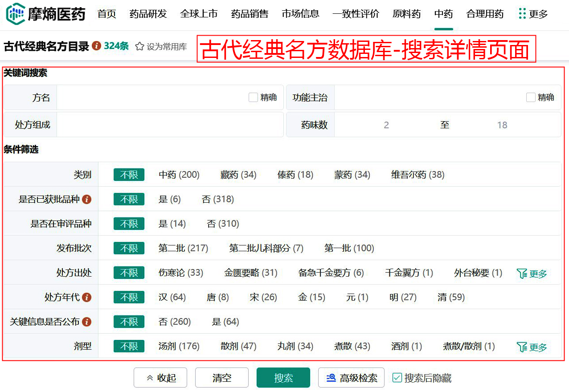Open the 合理用药 navigation tab
569x392 pixels.
pyautogui.click(x=485, y=14)
